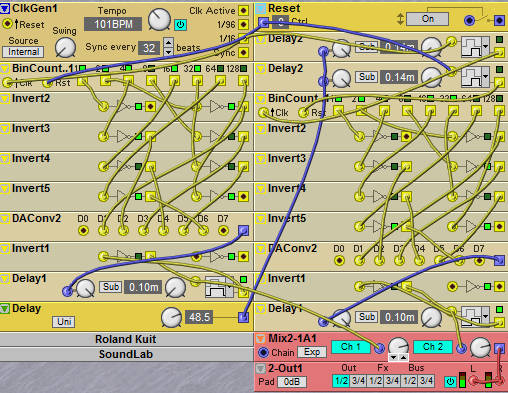Image resolution: width=508 pixels, height=393 pixels.
Task: Toggle the Exp button in Mix2-1A1
Action: click(x=312, y=352)
